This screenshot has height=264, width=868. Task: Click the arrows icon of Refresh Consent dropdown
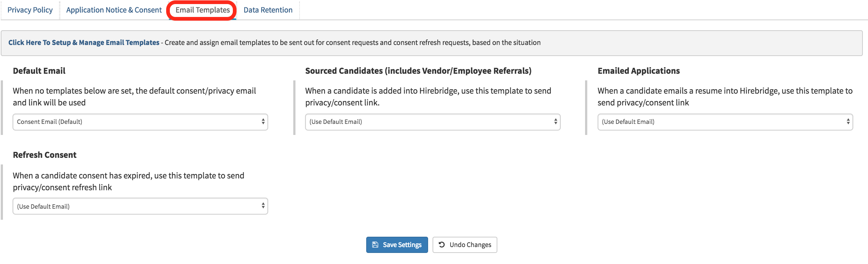pyautogui.click(x=263, y=206)
